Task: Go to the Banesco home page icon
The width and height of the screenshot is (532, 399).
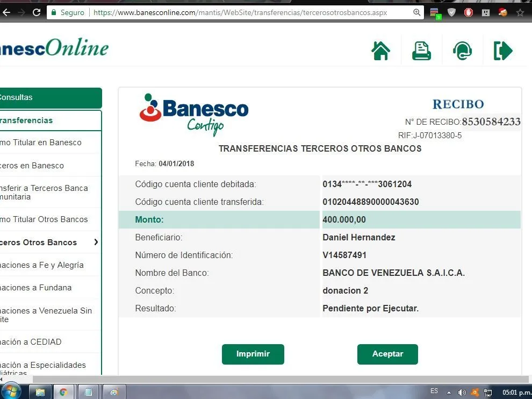Action: pyautogui.click(x=380, y=51)
